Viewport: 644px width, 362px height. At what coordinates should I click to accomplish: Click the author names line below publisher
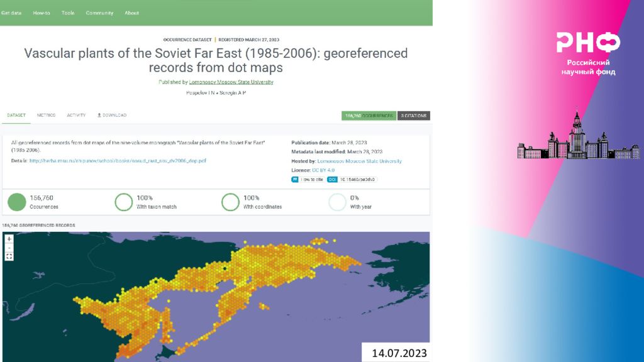pos(216,93)
